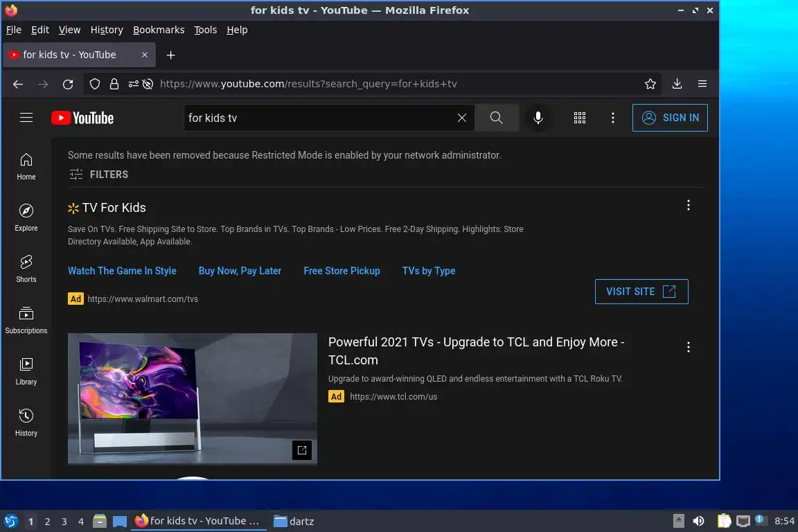
Task: Switch to the dartz taskbar window
Action: pyautogui.click(x=294, y=521)
